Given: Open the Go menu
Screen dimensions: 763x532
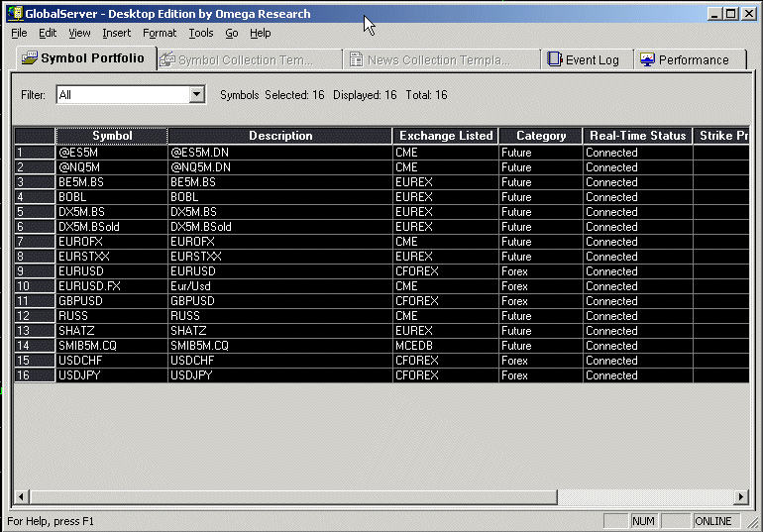Looking at the screenshot, I should pyautogui.click(x=232, y=33).
